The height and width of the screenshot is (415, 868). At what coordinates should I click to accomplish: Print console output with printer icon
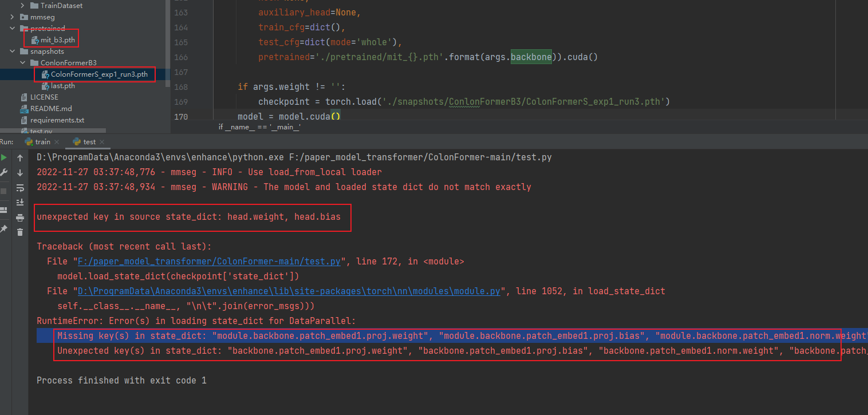pyautogui.click(x=20, y=218)
